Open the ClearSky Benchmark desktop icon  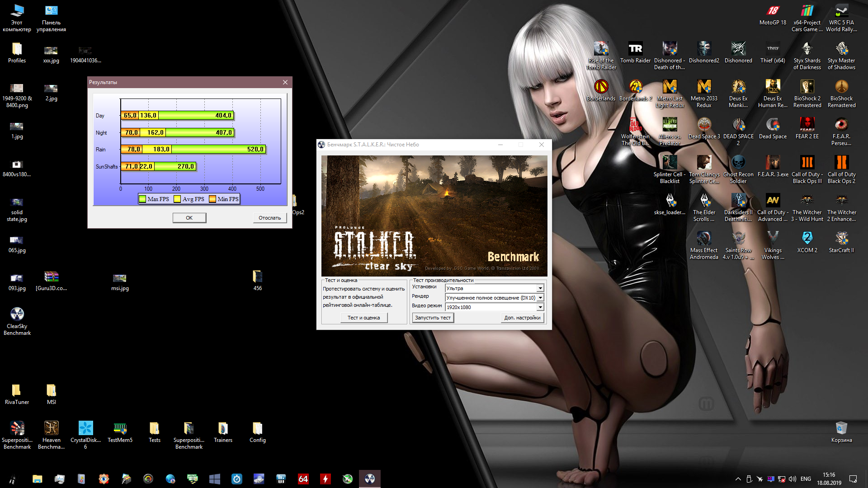click(x=17, y=314)
